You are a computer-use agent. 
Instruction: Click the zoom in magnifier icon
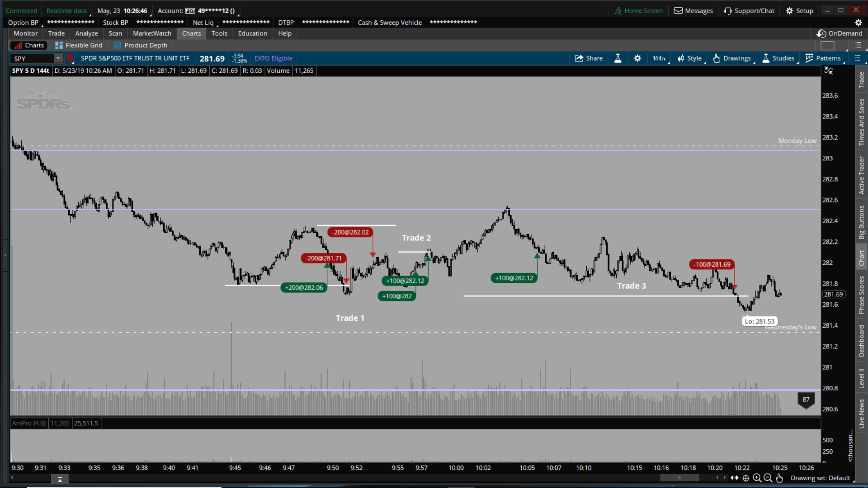pyautogui.click(x=757, y=478)
